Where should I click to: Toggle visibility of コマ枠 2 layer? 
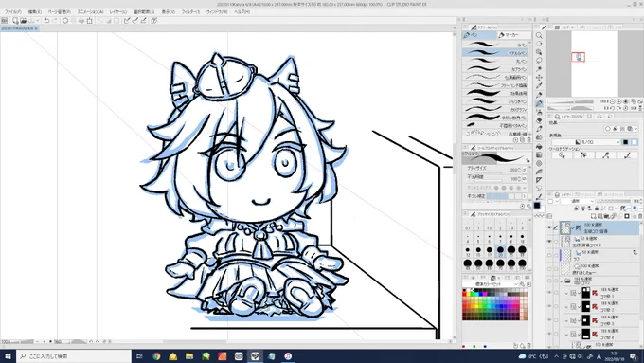coord(549,306)
